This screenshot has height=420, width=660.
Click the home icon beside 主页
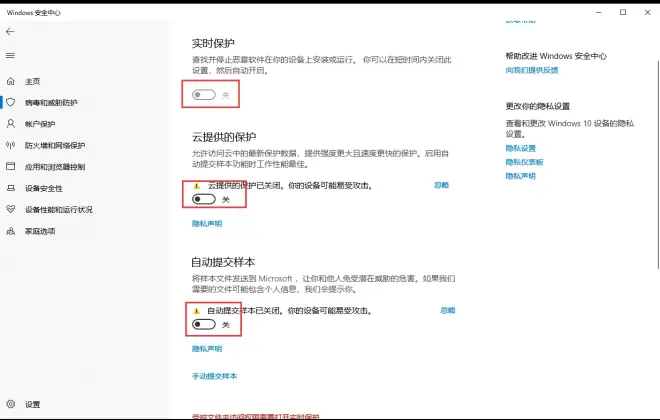[11, 81]
